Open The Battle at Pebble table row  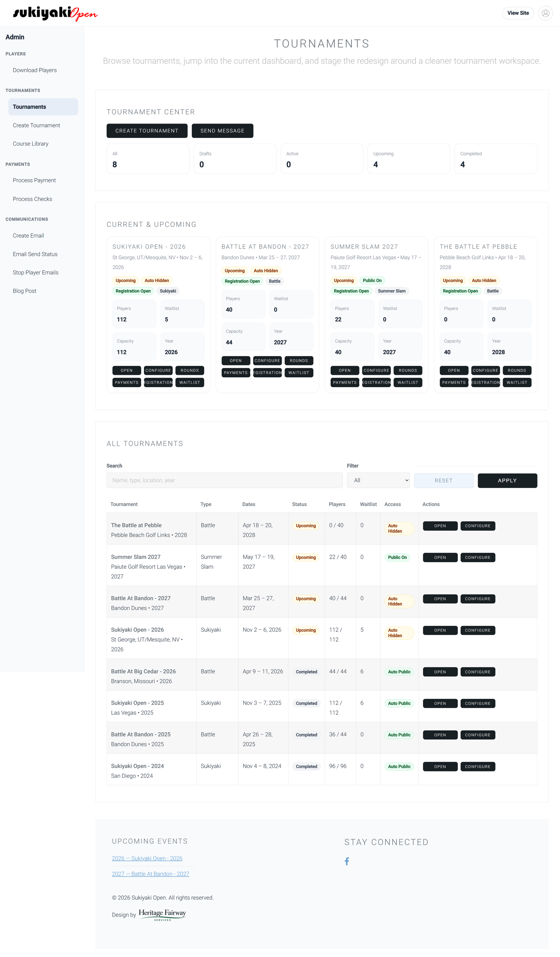point(440,526)
